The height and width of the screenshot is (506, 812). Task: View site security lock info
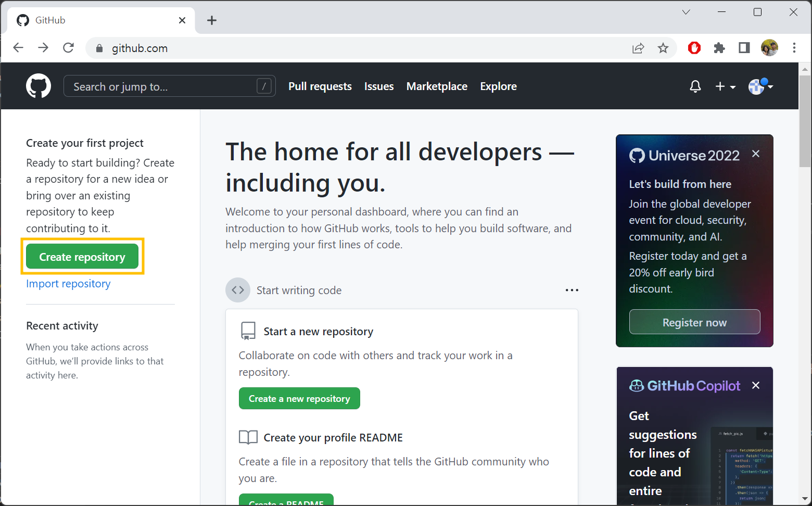click(x=99, y=48)
